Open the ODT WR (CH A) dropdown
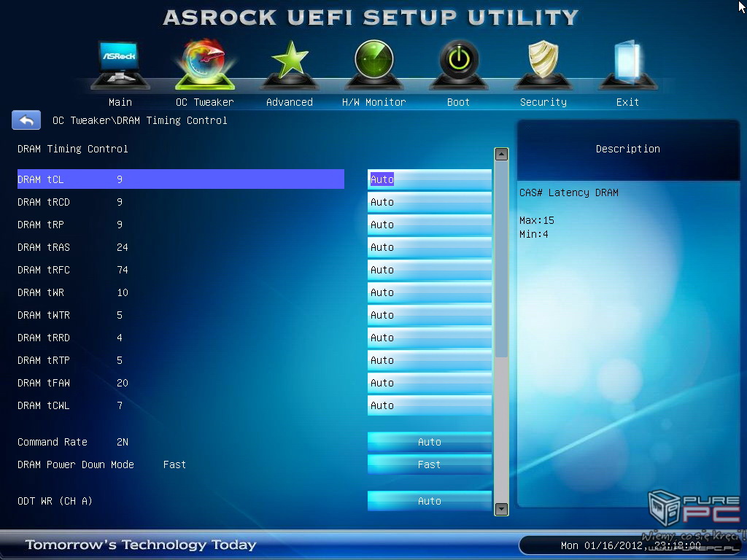Viewport: 747px width, 560px height. click(429, 501)
